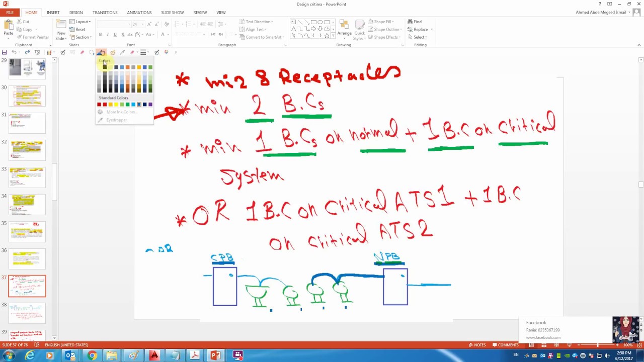Fit slide to current window
The image size is (644, 362).
[639, 345]
